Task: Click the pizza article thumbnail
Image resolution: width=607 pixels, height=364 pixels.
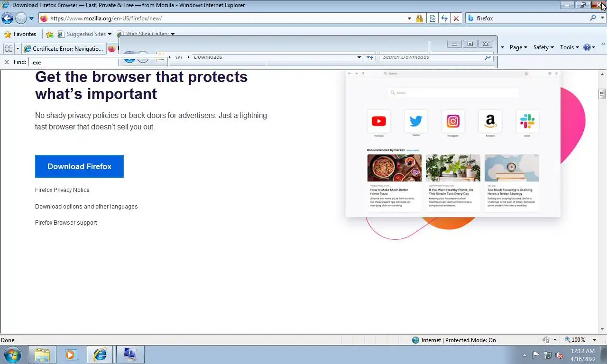Action: coord(394,168)
